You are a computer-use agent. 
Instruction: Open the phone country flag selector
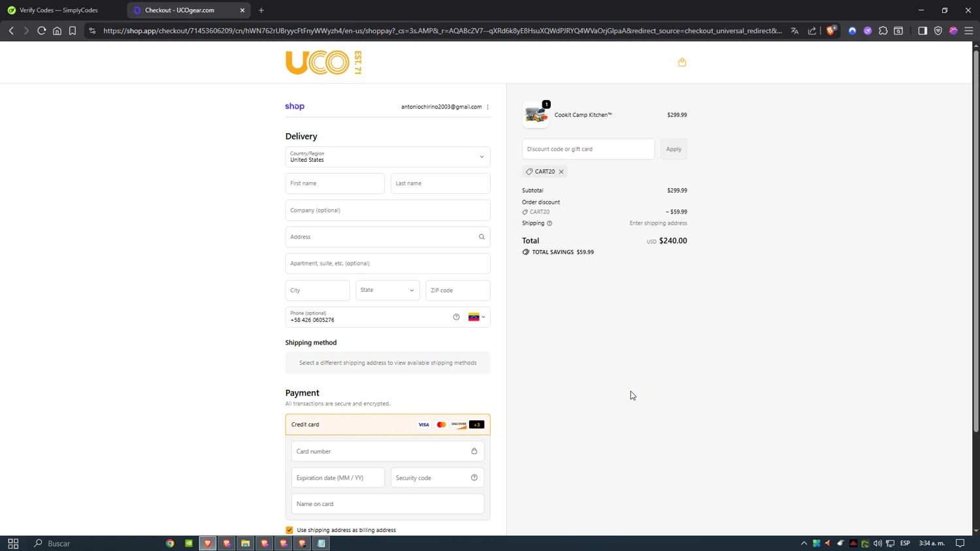click(x=477, y=317)
